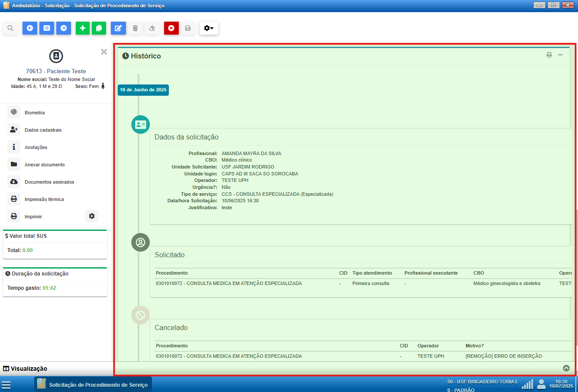Click the blue previous record arrow button

[30, 28]
